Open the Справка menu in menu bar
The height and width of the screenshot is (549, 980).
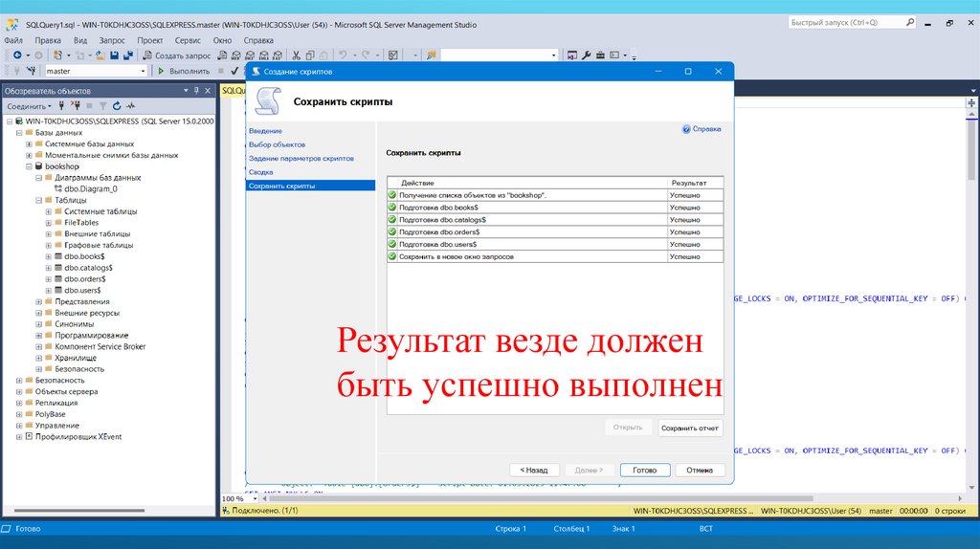pyautogui.click(x=258, y=40)
